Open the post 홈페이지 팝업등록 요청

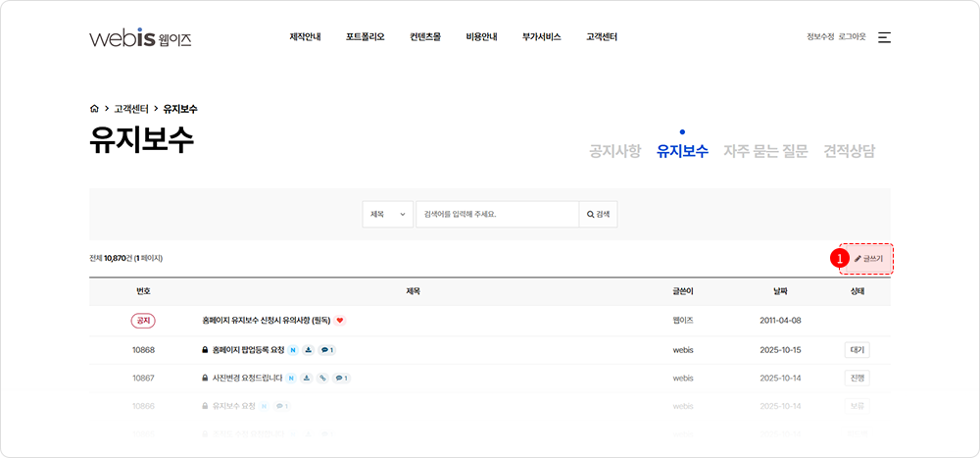click(x=248, y=350)
